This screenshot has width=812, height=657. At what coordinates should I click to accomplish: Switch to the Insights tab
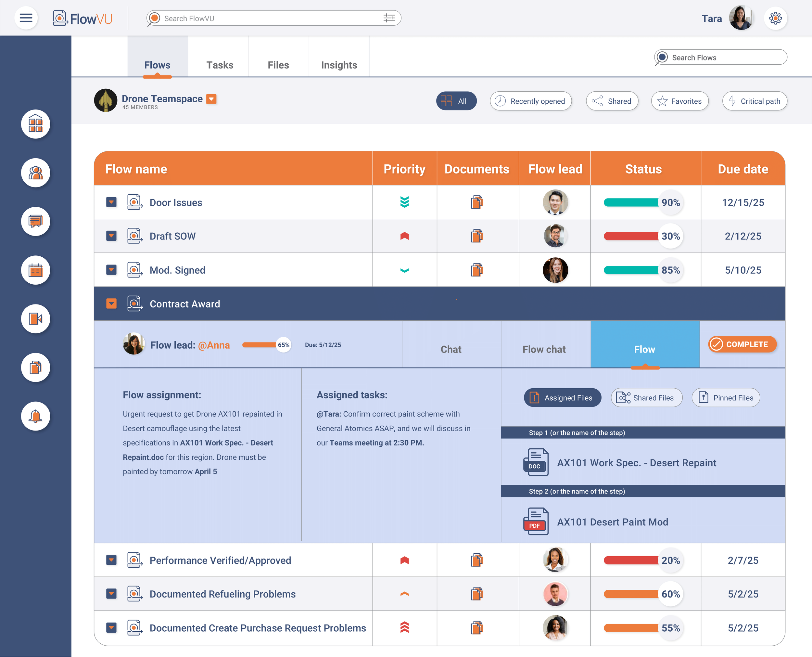pyautogui.click(x=338, y=65)
